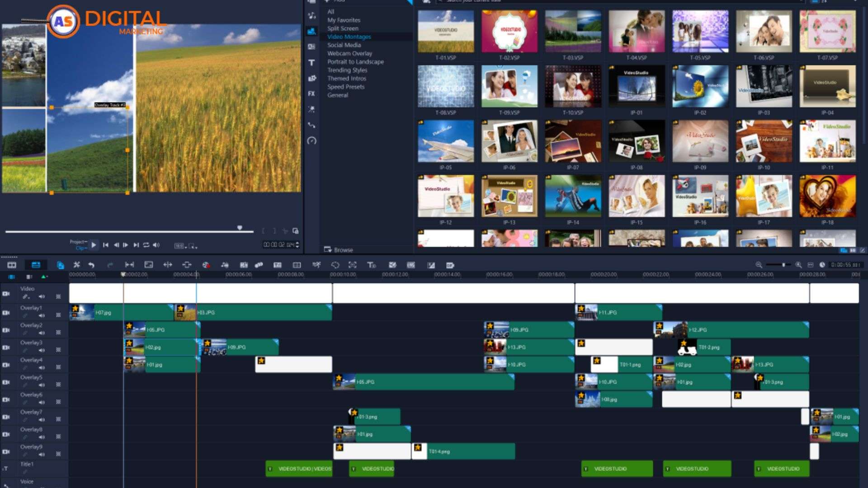Toggle track transparency on Overlay2
Image resolution: width=868 pixels, height=488 pixels.
tap(58, 333)
